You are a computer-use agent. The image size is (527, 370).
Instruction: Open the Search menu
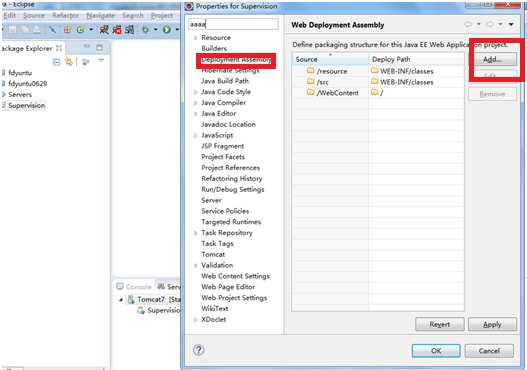pyautogui.click(x=133, y=15)
